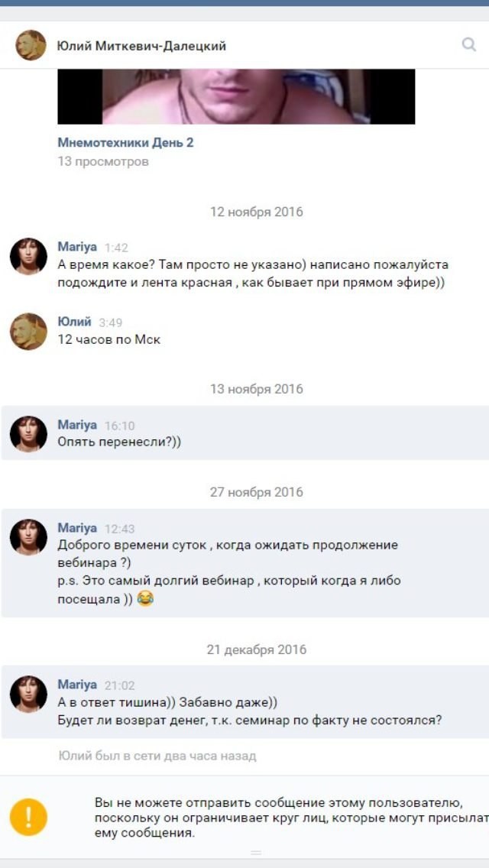Select message about продолжение вебинара

[x=244, y=563]
